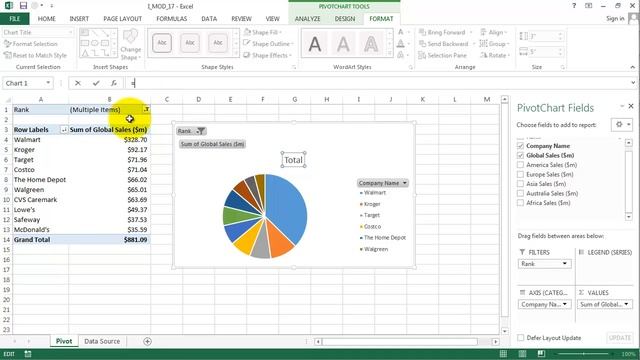This screenshot has width=640, height=360.
Task: Open the Chart Title element dropdown
Action: coord(70,32)
